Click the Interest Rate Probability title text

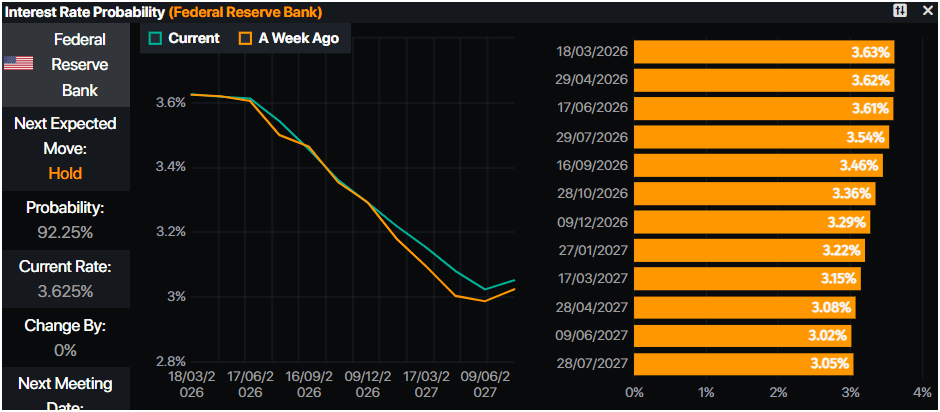click(x=85, y=11)
